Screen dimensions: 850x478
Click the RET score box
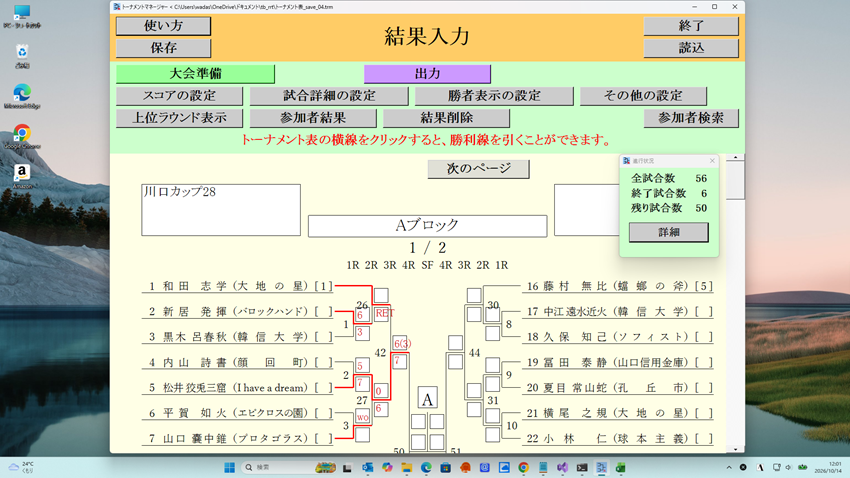[382, 313]
